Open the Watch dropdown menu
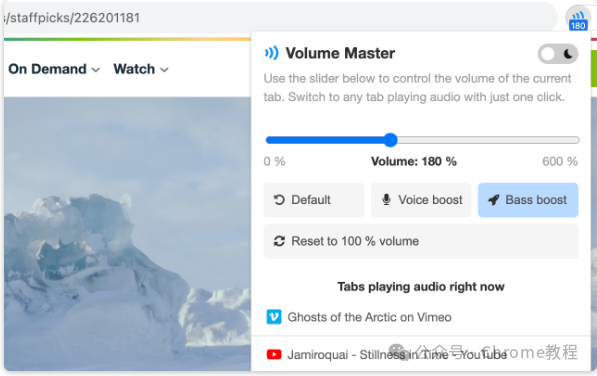This screenshot has width=597, height=376. coord(141,69)
